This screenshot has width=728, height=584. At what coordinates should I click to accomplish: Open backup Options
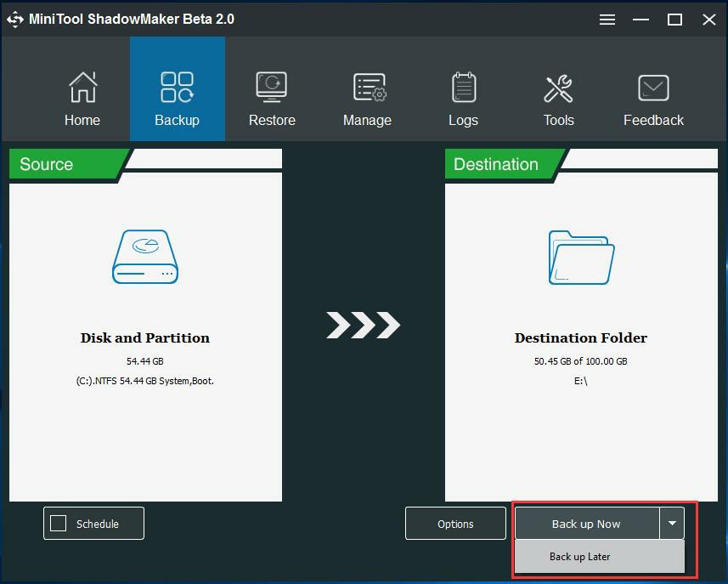pyautogui.click(x=455, y=523)
